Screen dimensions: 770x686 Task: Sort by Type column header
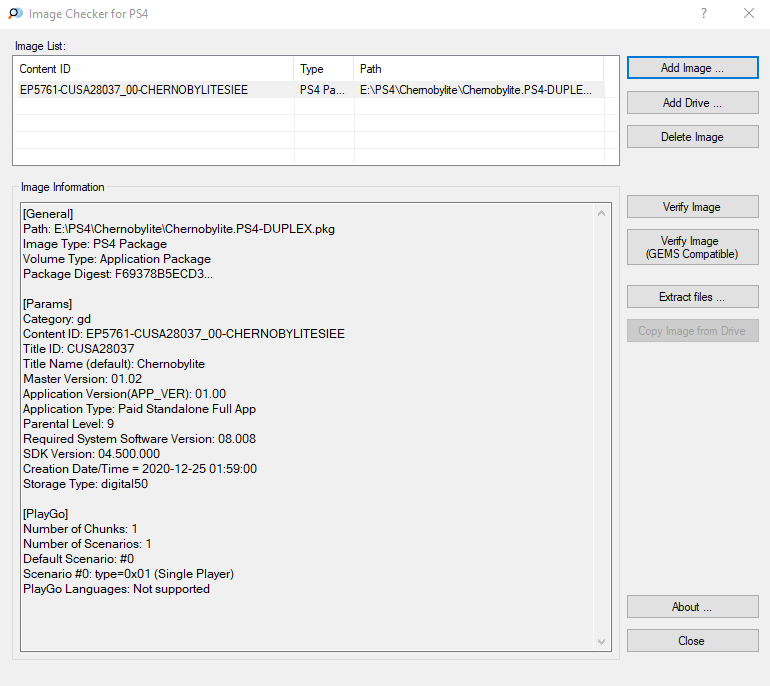pos(324,69)
